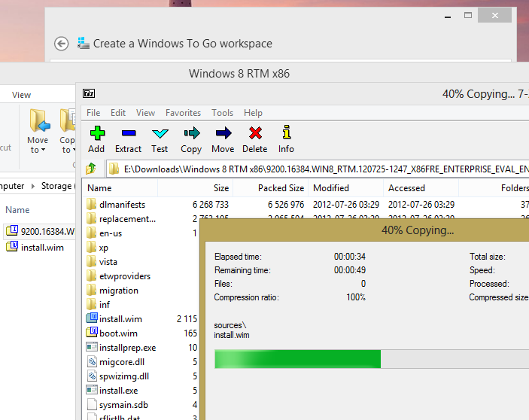The height and width of the screenshot is (420, 529).
Task: Open the File menu in 7-Zip
Action: [93, 113]
